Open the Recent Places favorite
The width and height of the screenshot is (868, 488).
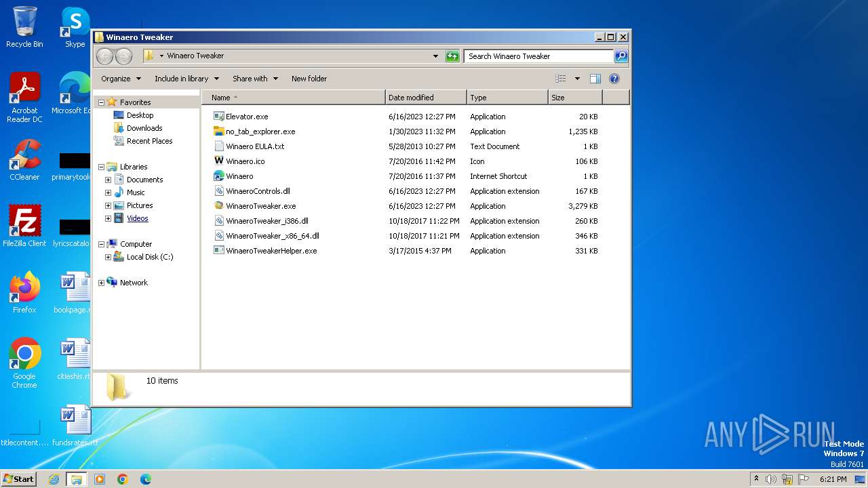(x=149, y=141)
